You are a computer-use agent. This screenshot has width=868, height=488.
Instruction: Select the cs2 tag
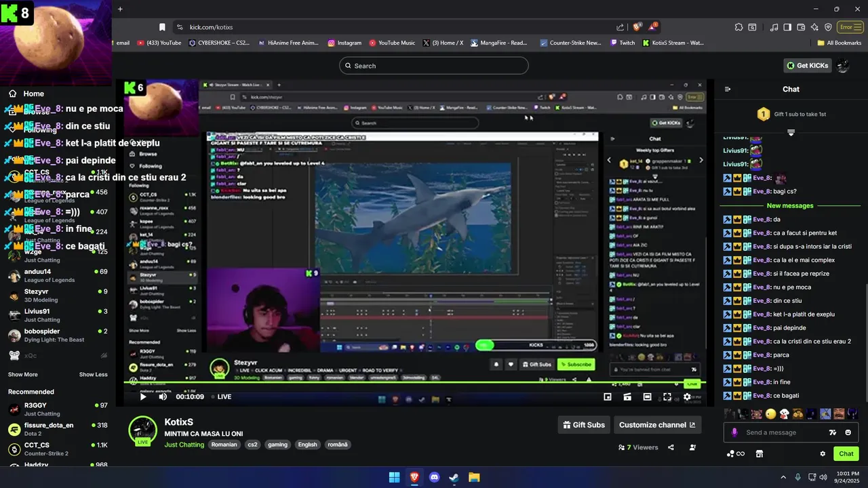[252, 445]
